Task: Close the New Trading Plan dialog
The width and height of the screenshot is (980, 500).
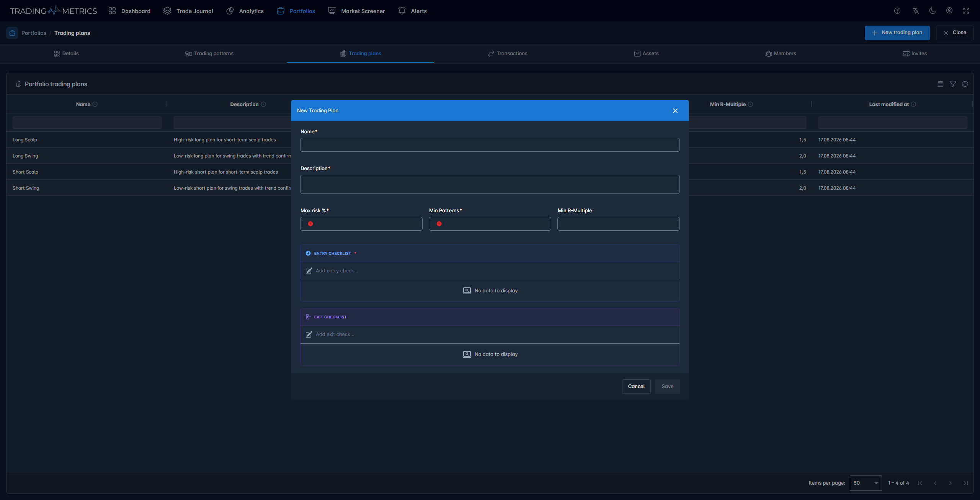Action: (675, 111)
